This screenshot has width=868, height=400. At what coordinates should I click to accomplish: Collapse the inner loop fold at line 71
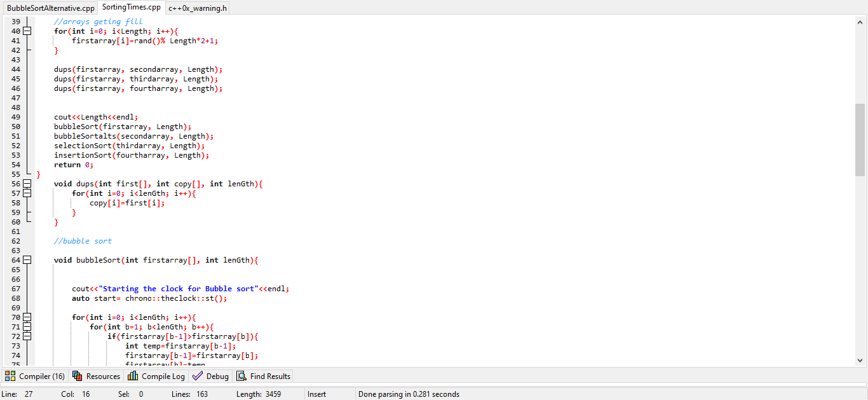coord(26,326)
